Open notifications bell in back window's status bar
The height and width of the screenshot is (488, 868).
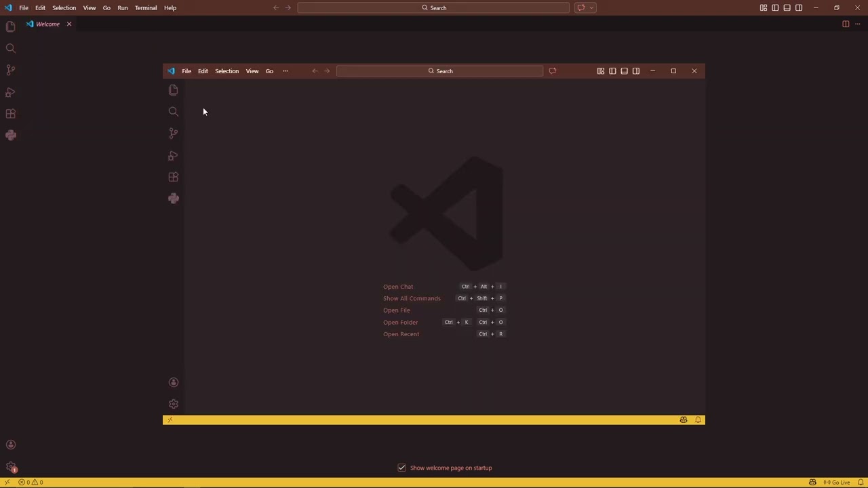(860, 483)
